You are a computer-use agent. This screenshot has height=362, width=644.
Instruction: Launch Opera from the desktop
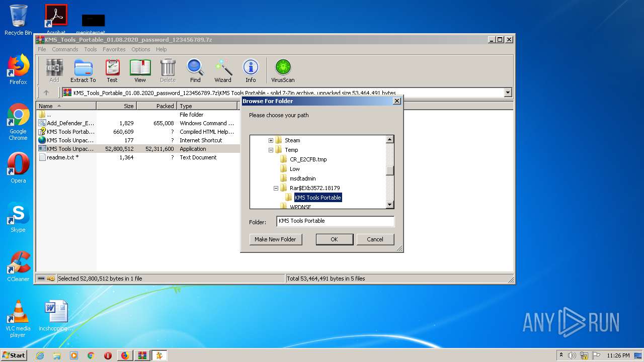pos(18,168)
